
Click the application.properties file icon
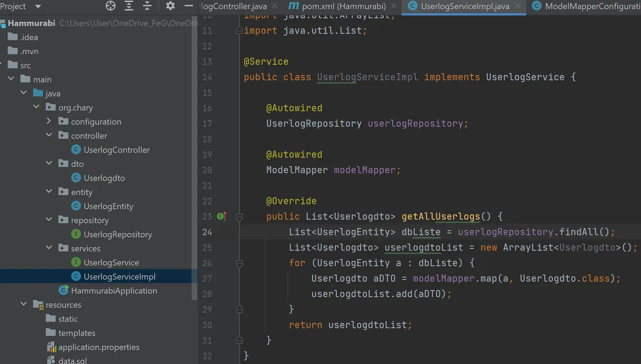51,347
